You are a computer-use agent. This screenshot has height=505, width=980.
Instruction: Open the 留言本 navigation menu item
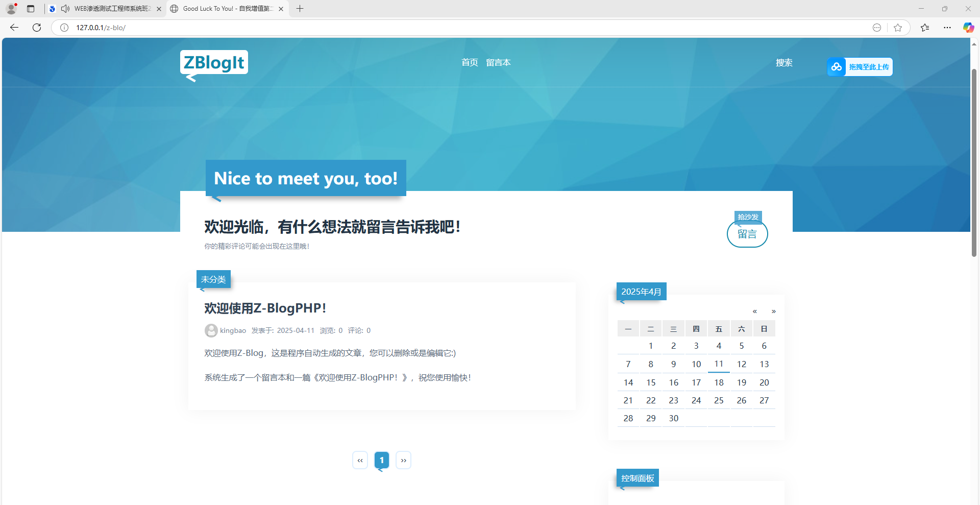coord(498,62)
